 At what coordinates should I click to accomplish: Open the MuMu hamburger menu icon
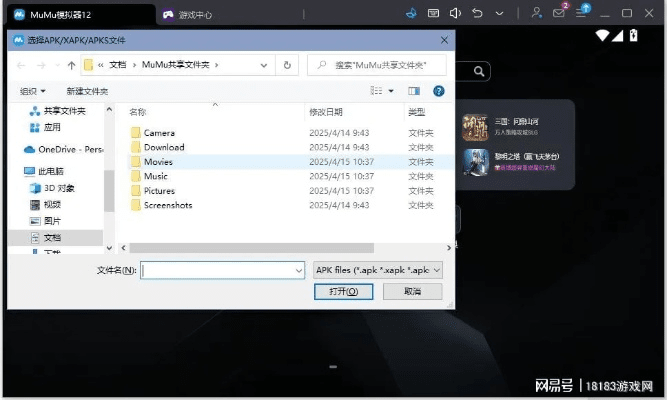coord(582,13)
